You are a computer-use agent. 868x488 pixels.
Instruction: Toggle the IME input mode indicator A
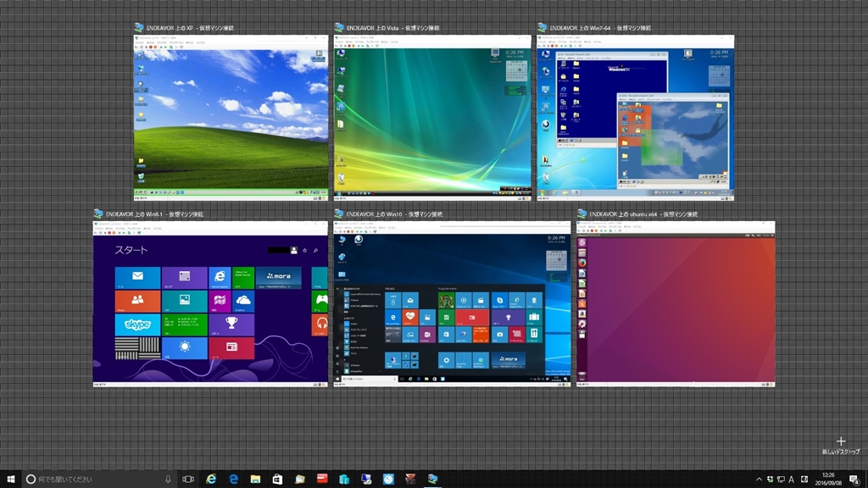(x=791, y=479)
